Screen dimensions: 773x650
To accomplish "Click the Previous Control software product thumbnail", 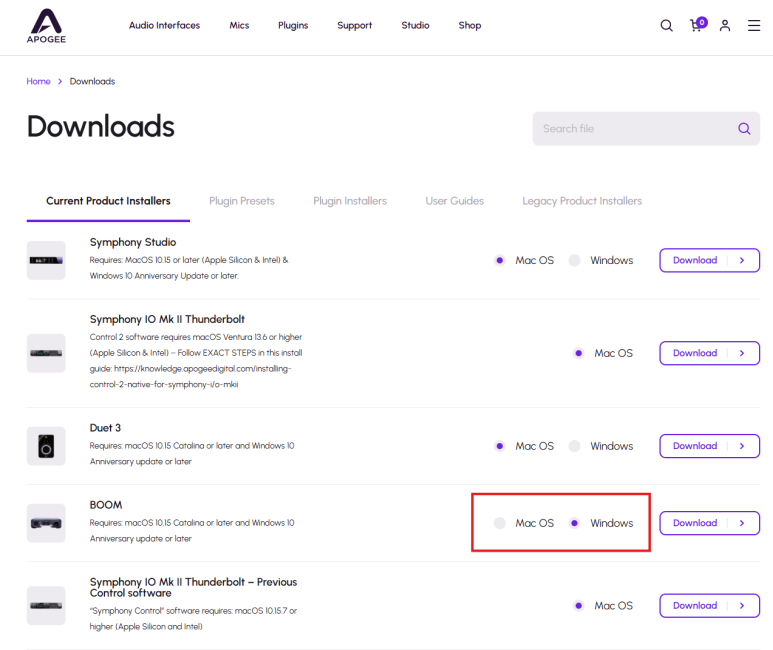I will [46, 606].
